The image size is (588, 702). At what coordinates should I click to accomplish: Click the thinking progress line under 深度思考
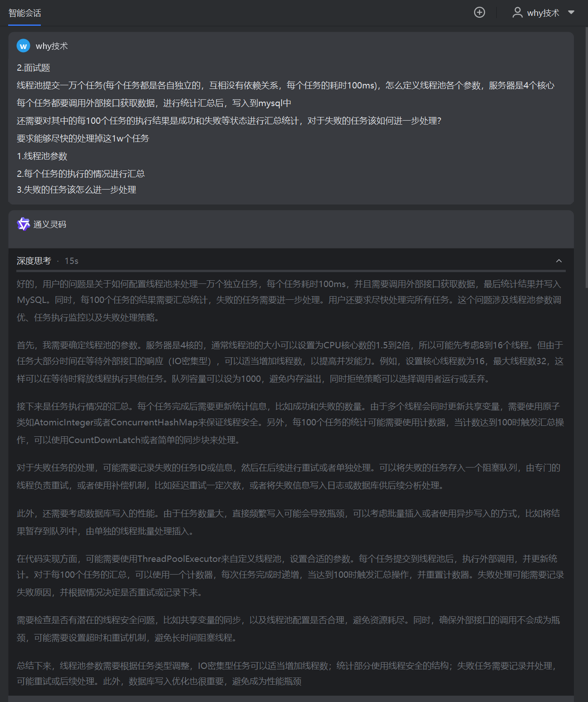click(x=291, y=271)
